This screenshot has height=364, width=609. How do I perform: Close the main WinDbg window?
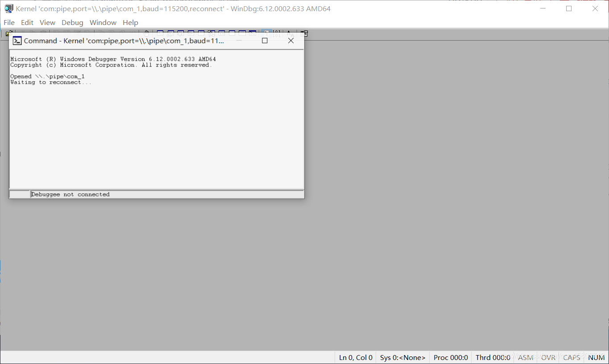(x=595, y=8)
